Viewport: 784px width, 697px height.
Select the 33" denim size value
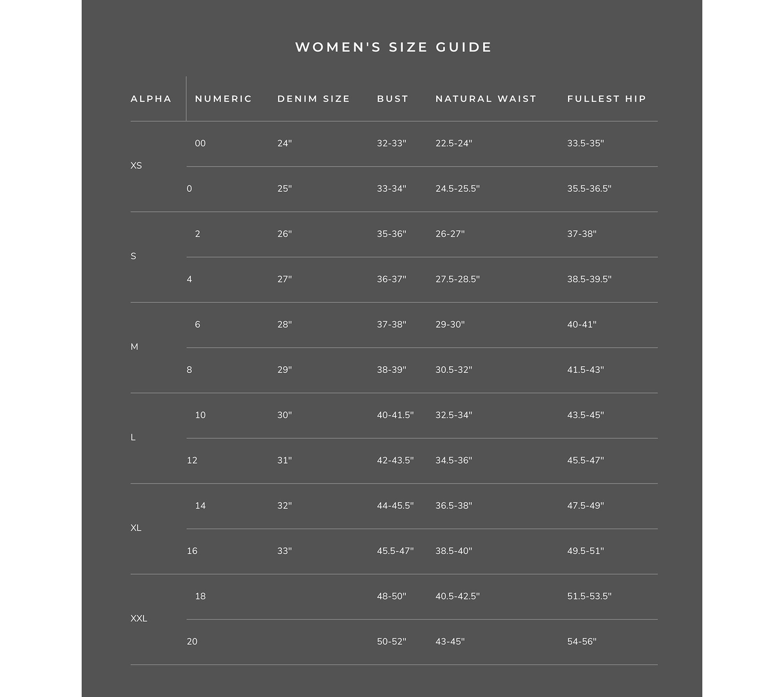tap(285, 551)
